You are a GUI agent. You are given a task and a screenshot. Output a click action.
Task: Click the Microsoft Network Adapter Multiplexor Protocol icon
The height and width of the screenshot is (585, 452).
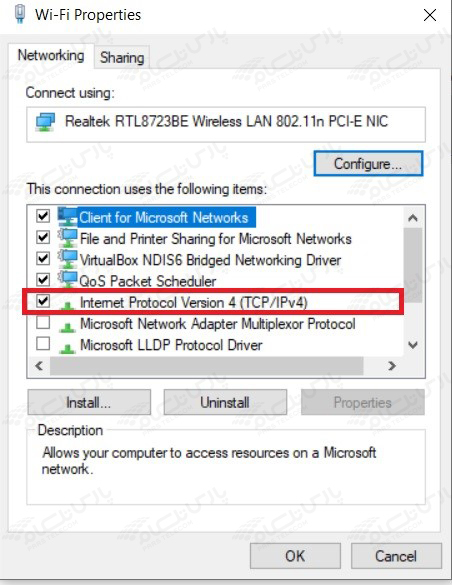[68, 327]
